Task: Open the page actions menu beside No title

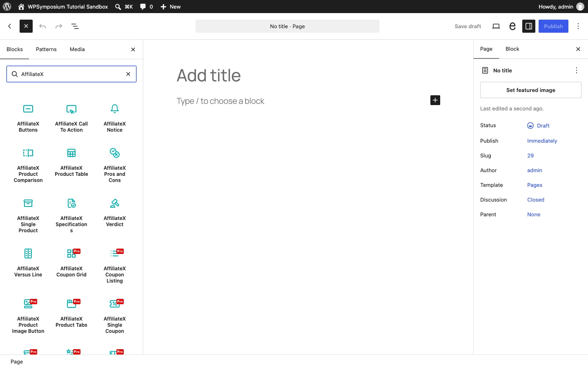Action: pyautogui.click(x=577, y=70)
